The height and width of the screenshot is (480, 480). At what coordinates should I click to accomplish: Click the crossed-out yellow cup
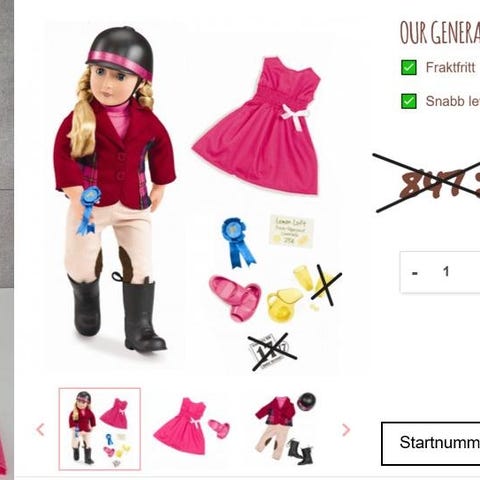click(x=325, y=284)
